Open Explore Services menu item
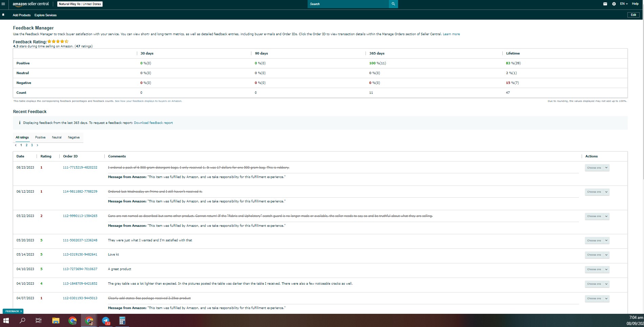Screen dimensions: 644x327 point(45,15)
